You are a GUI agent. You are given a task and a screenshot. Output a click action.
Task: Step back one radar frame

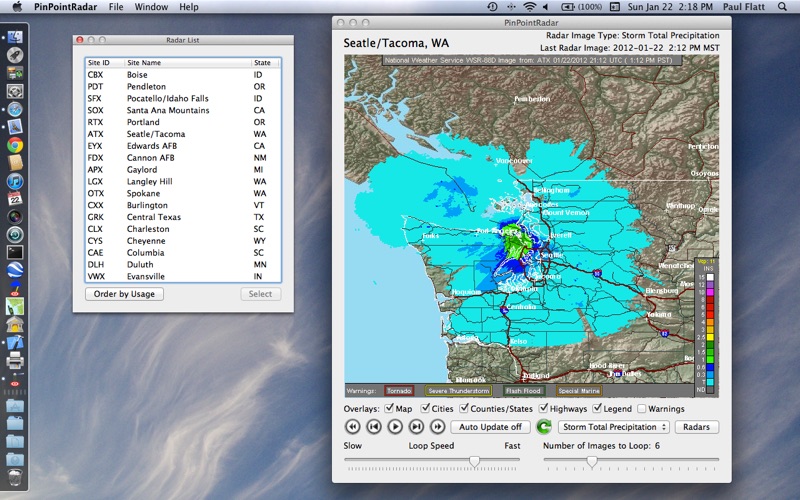(x=374, y=427)
